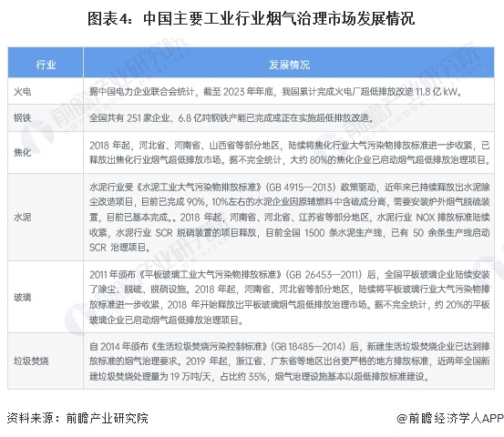Click the 水泥 description mentioning GB 4915—2013
Image resolution: width=504 pixels, height=437 pixels.
289,218
